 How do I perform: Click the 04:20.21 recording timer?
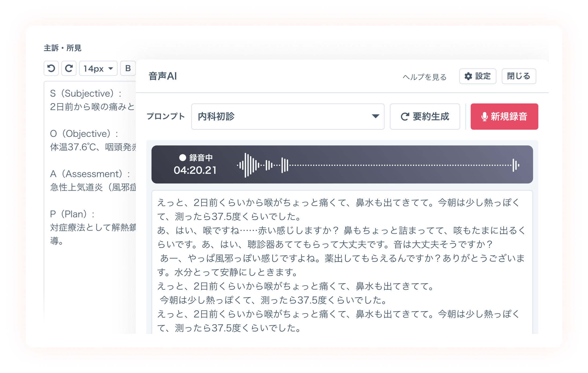point(195,170)
